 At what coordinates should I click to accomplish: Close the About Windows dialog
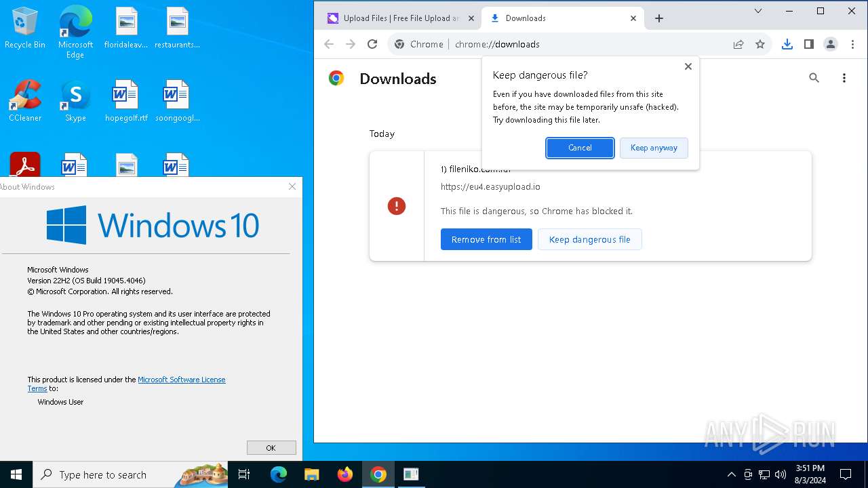click(x=292, y=186)
